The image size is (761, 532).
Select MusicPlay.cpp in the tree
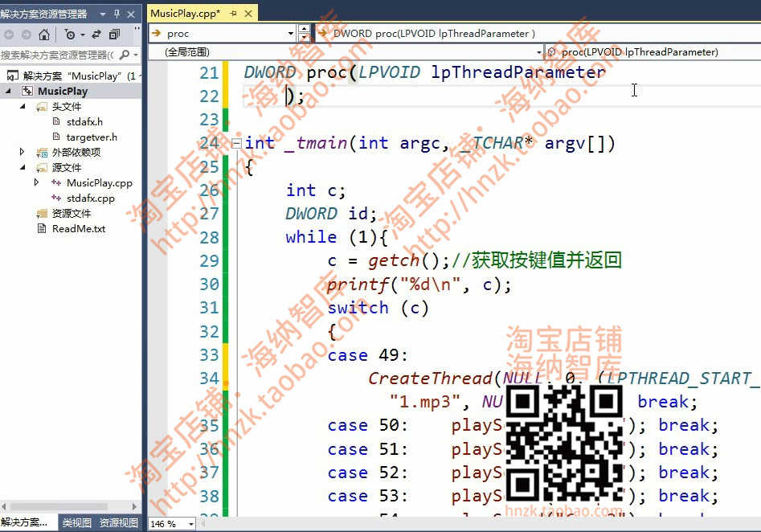(x=100, y=183)
